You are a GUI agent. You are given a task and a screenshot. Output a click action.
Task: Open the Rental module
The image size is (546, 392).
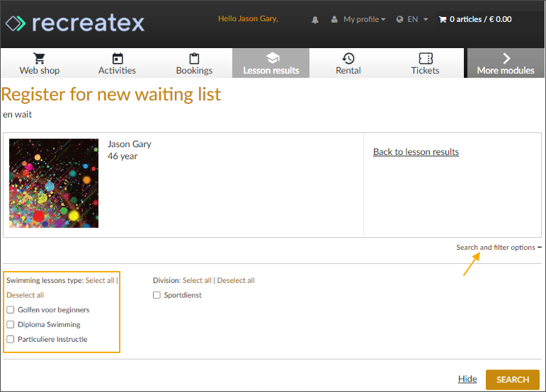click(348, 63)
